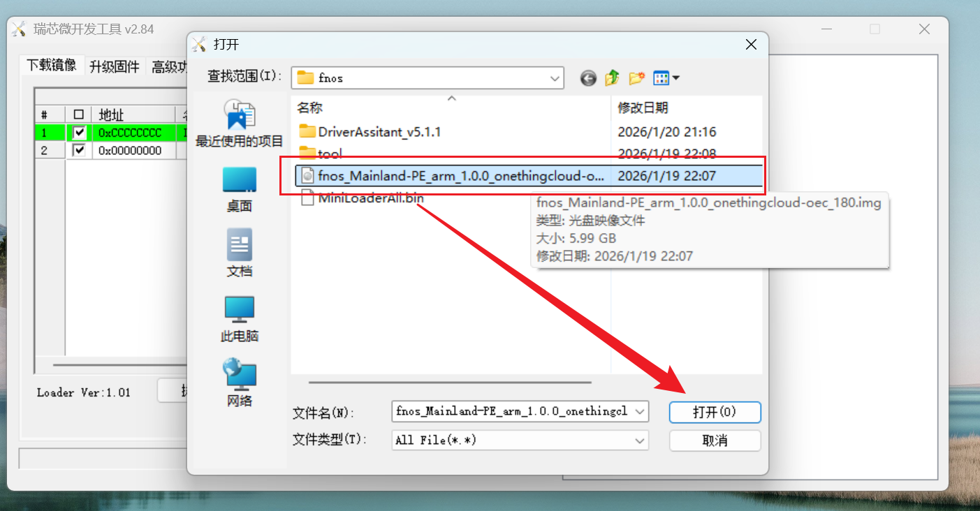This screenshot has height=511, width=980.
Task: Uncheck row 1 checkbox at 0xCCCCCCCC
Action: point(80,132)
